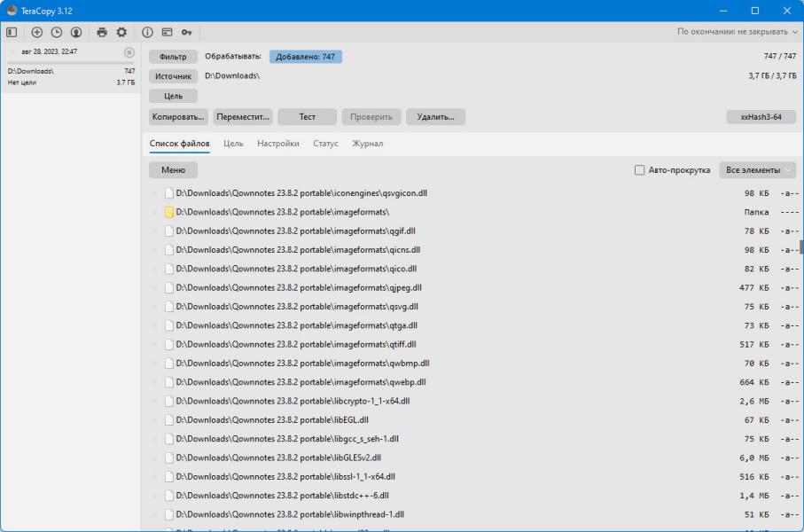Screen dimensions: 804x532
Task: Select the qwebp.dll row
Action: point(473,382)
